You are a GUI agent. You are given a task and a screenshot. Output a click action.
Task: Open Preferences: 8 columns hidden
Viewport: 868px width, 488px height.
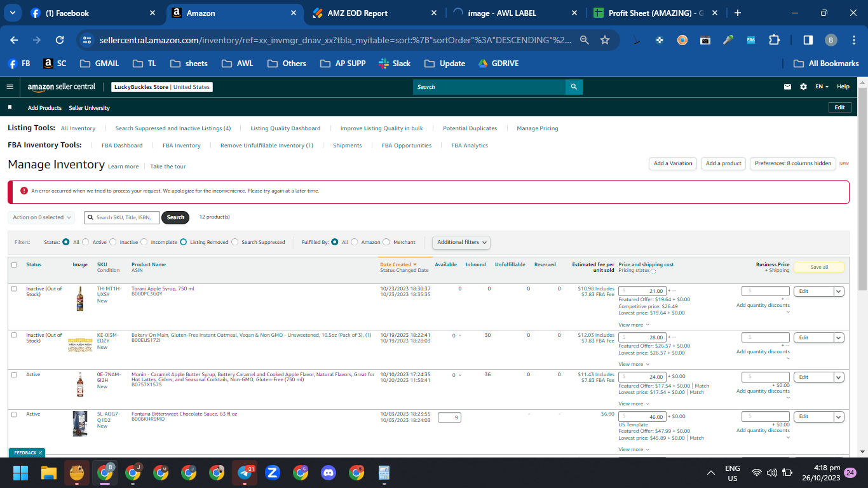click(x=793, y=163)
